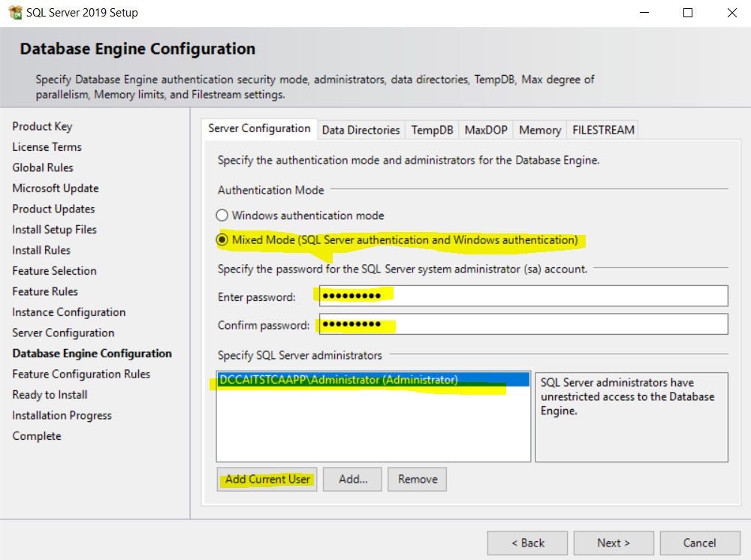751x560 pixels.
Task: Close the SQL Server 2019 Setup window
Action: [731, 13]
